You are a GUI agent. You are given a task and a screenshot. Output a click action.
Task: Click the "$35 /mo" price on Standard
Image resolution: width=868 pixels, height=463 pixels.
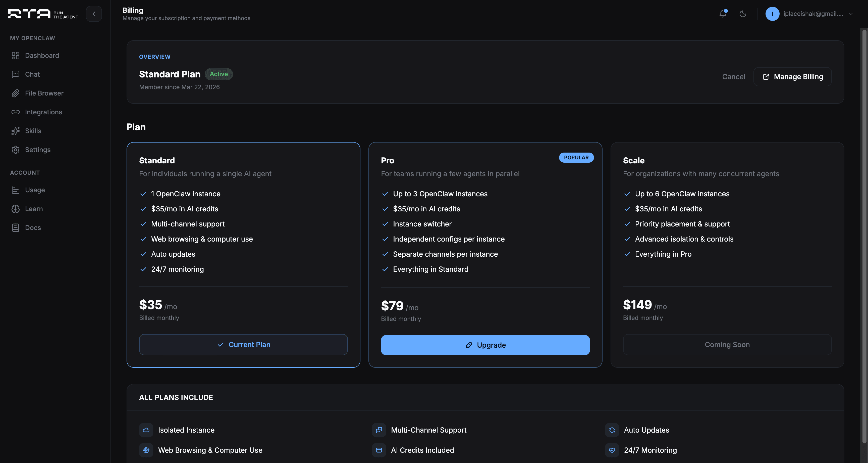pyautogui.click(x=158, y=305)
